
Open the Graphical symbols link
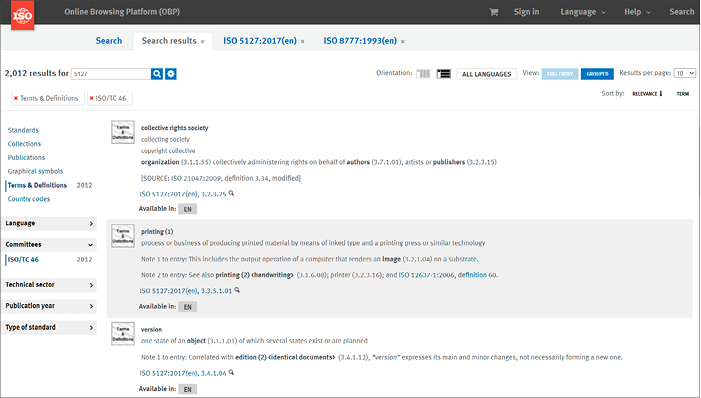point(35,171)
